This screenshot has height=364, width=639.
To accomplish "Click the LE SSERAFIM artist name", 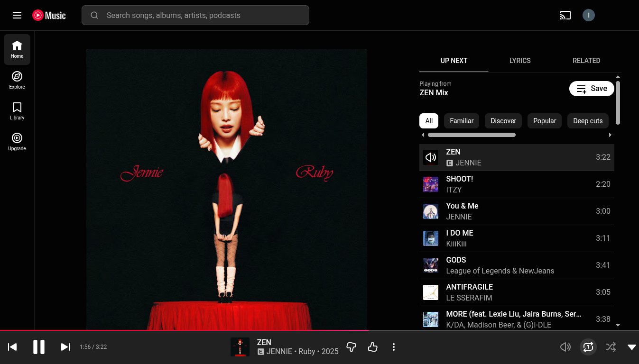I will [x=469, y=298].
